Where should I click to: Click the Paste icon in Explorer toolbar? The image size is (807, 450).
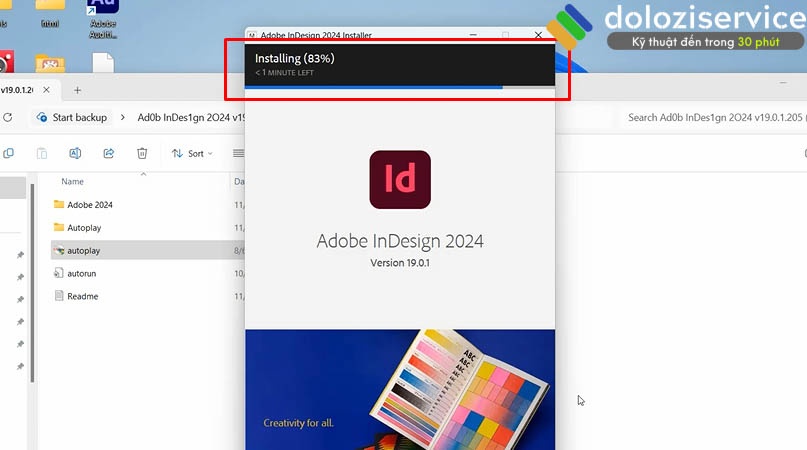click(x=42, y=153)
